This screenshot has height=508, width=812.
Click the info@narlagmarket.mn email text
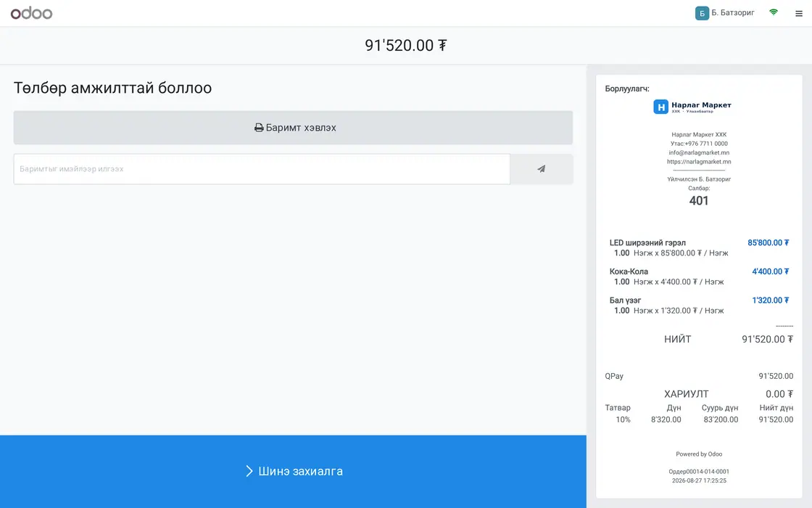pyautogui.click(x=699, y=152)
